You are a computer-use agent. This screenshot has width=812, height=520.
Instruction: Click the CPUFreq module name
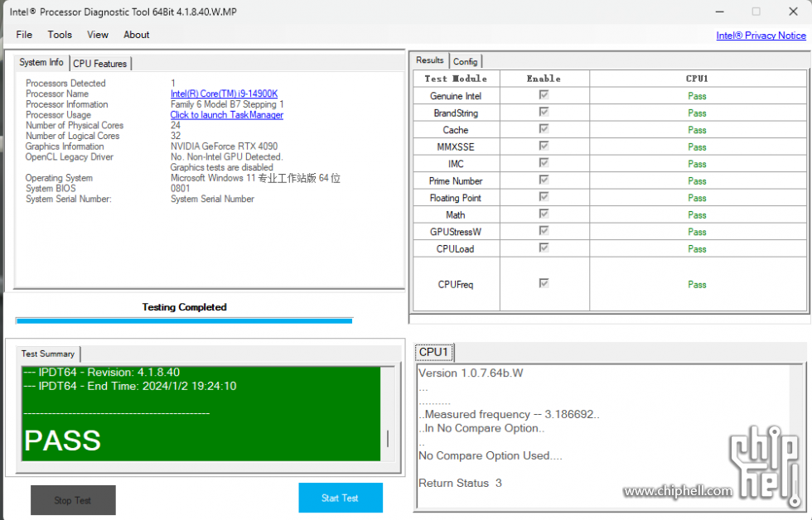tap(456, 285)
